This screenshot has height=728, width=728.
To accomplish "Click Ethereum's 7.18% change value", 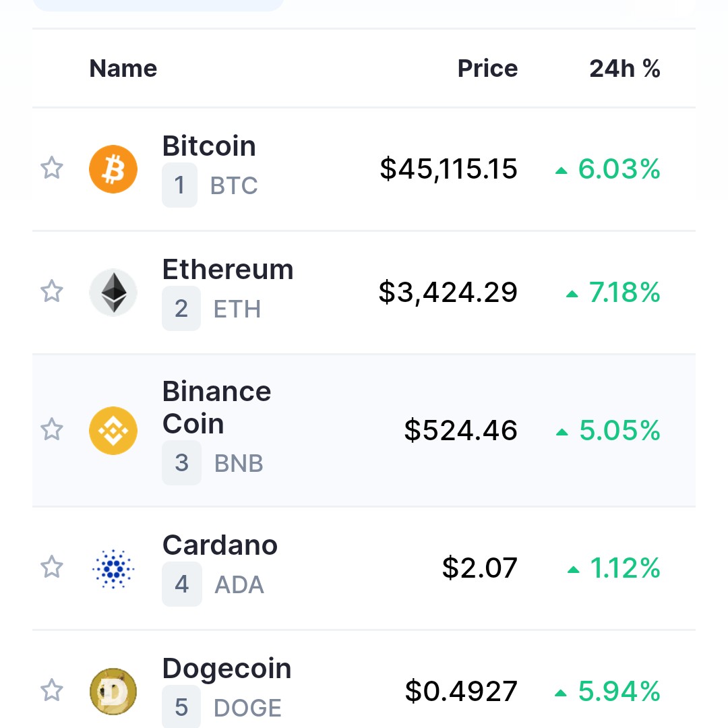I will 613,293.
